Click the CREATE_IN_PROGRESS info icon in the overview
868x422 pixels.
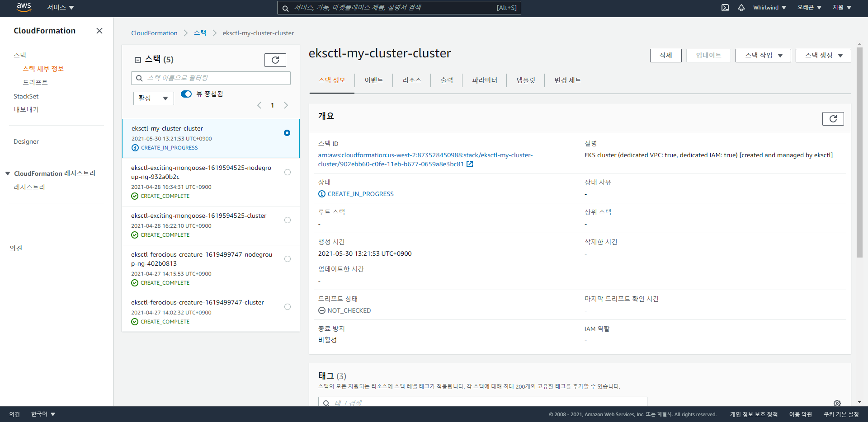[x=322, y=194]
